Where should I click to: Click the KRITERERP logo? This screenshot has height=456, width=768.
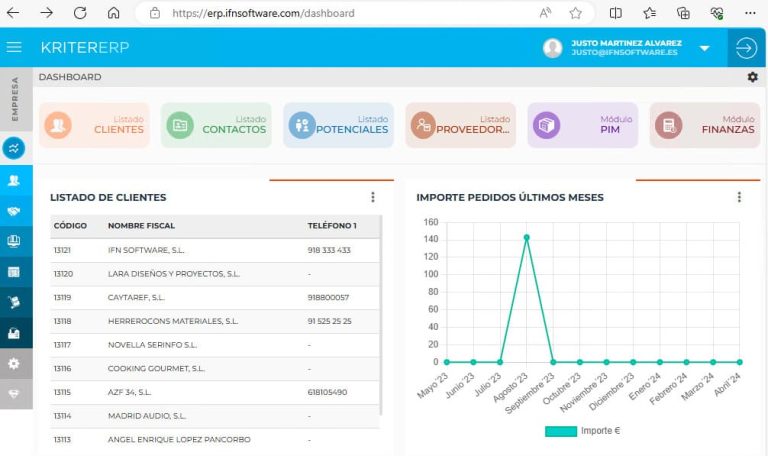coord(85,48)
